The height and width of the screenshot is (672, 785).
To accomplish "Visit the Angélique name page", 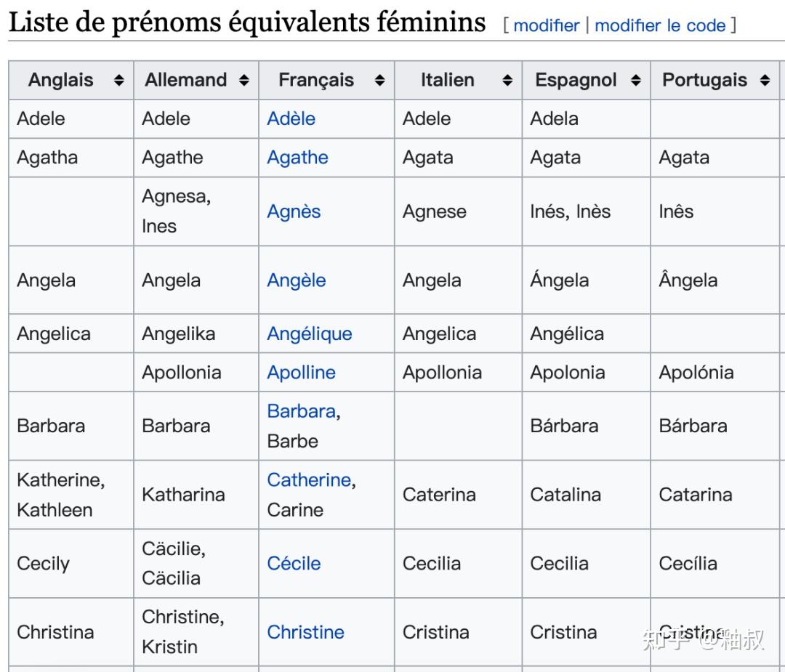I will (309, 334).
